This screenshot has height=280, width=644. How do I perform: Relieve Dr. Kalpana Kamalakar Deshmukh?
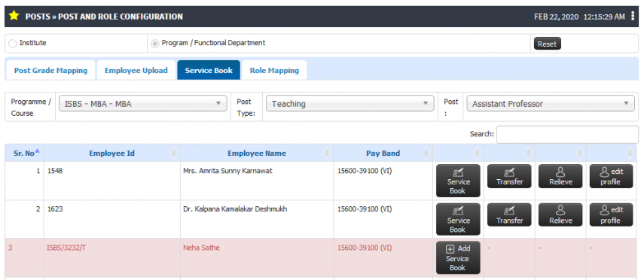pyautogui.click(x=560, y=215)
